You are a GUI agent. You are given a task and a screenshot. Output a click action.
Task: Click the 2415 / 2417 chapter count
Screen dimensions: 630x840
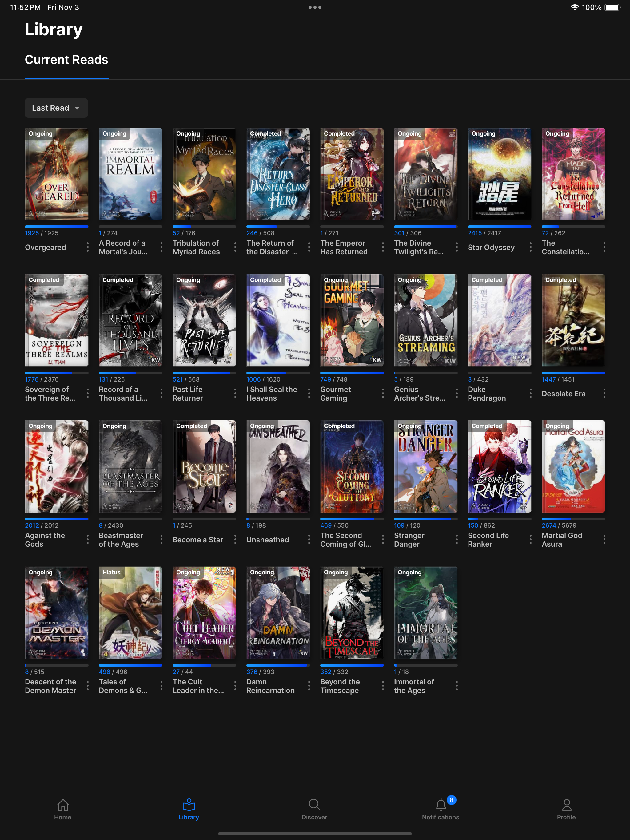click(x=484, y=233)
